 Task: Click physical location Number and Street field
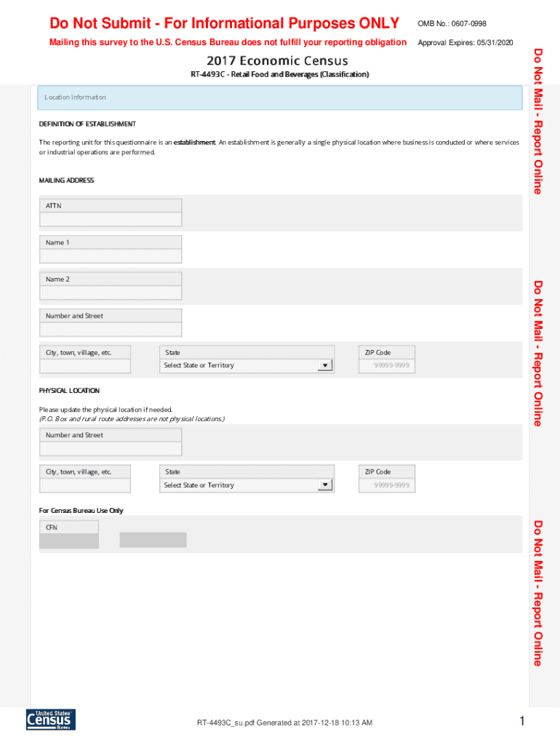tap(111, 449)
